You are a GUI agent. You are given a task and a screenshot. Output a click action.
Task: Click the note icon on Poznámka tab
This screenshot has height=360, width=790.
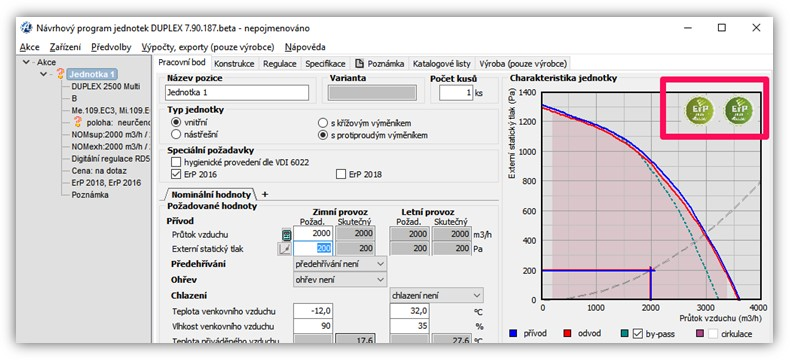coord(359,63)
